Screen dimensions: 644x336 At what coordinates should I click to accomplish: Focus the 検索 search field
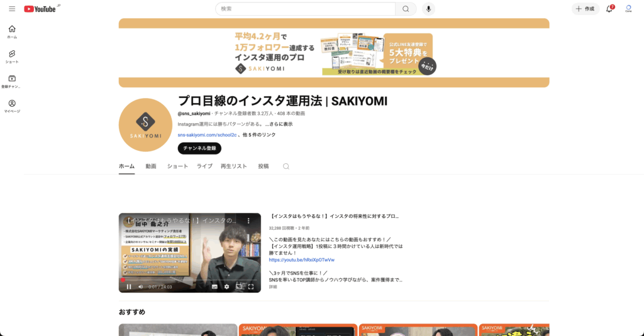[x=305, y=9]
